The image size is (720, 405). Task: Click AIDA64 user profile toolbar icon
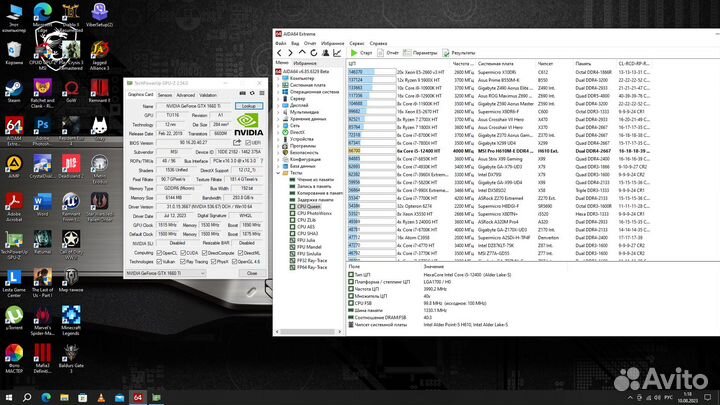[x=326, y=53]
